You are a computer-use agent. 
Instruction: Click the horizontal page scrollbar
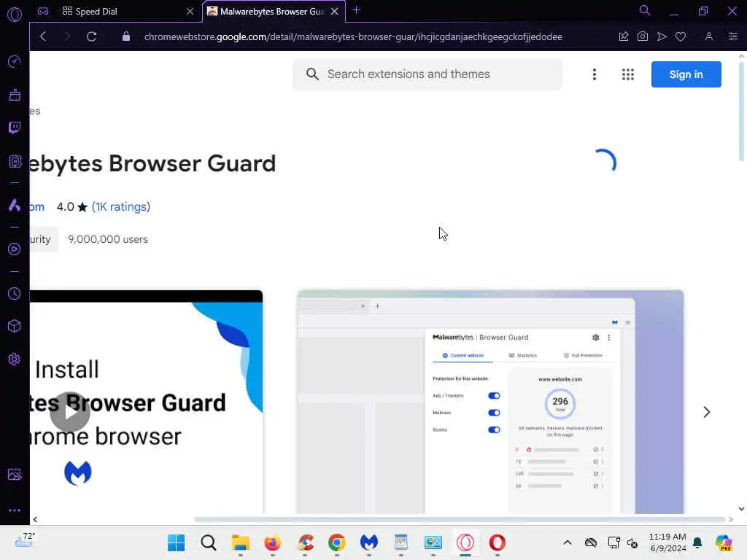click(460, 519)
